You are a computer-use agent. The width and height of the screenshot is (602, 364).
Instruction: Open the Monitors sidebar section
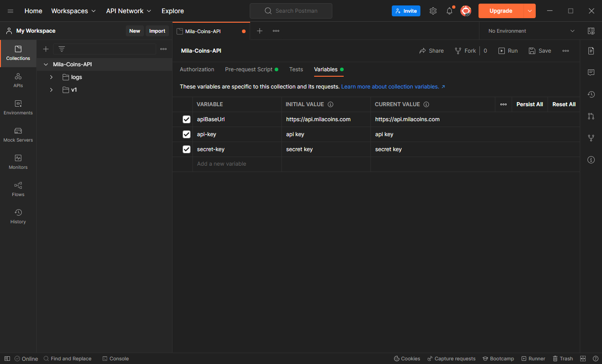(x=18, y=162)
